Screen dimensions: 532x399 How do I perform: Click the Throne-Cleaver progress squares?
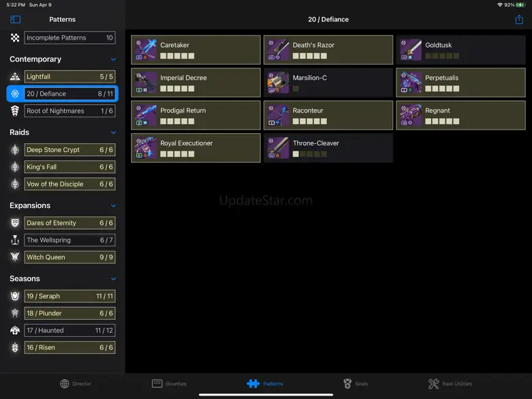310,154
